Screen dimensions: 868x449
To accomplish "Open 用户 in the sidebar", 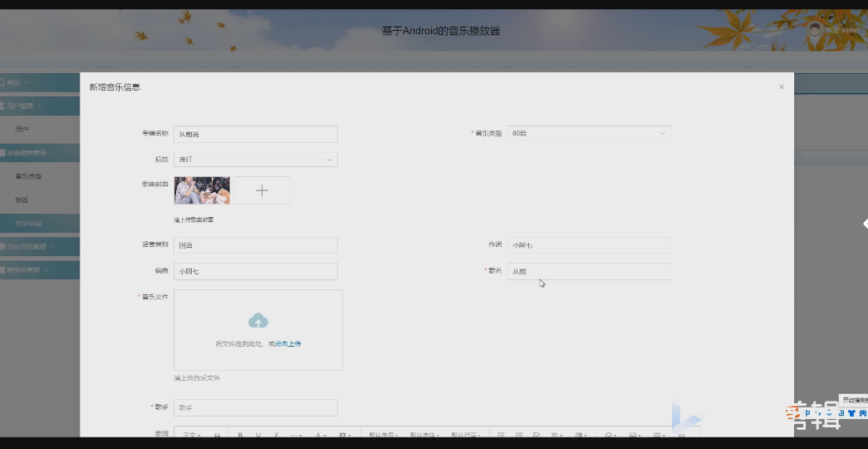I will 22,129.
